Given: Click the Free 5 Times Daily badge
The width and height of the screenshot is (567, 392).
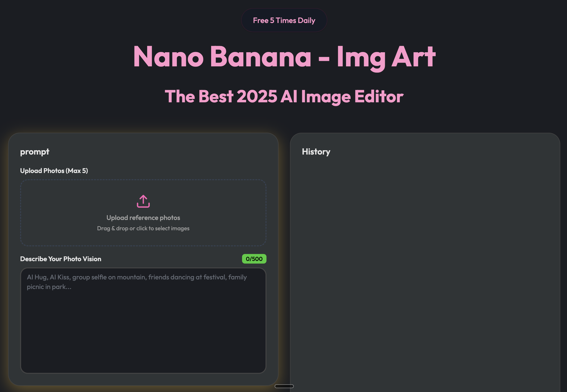Looking at the screenshot, I should pos(284,20).
